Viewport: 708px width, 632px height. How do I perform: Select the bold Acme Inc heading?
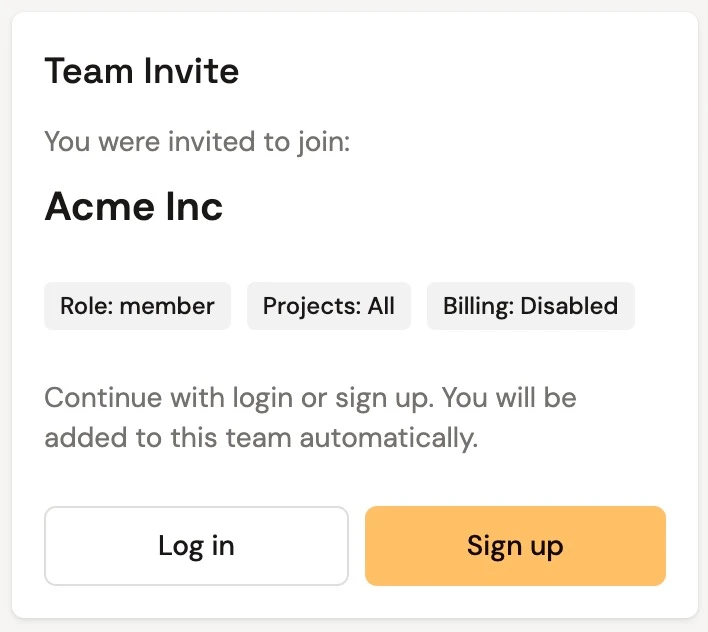[x=134, y=207]
